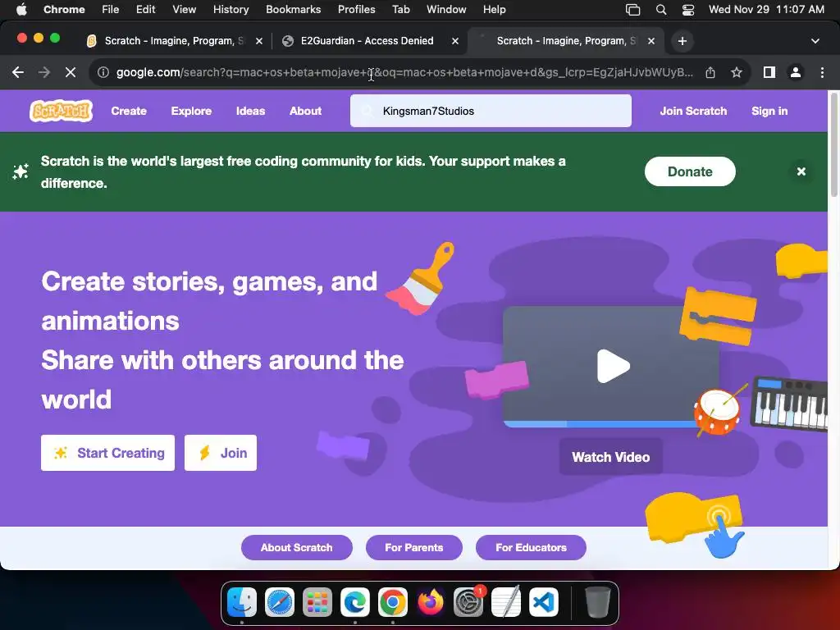The width and height of the screenshot is (840, 630).
Task: Close the first Scratch tab
Action: point(258,41)
